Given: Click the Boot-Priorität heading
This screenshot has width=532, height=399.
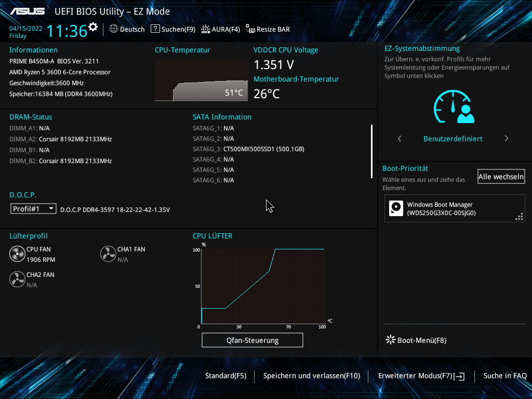Looking at the screenshot, I should pyautogui.click(x=405, y=168).
